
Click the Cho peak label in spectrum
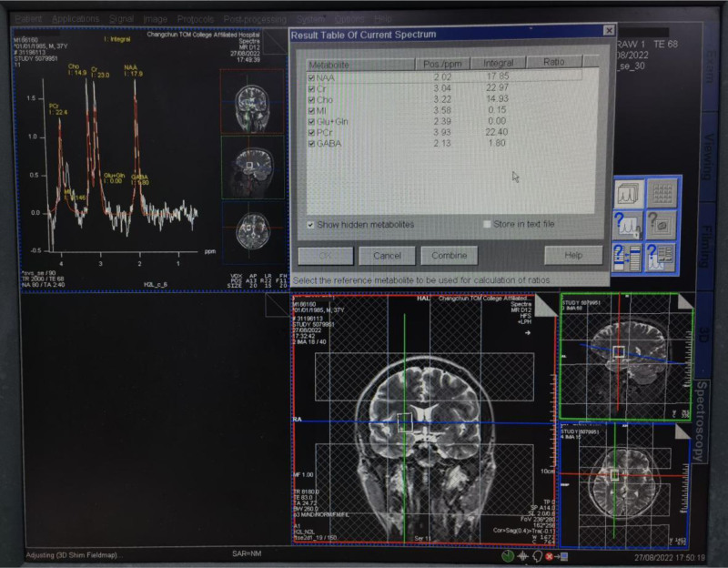(x=76, y=70)
